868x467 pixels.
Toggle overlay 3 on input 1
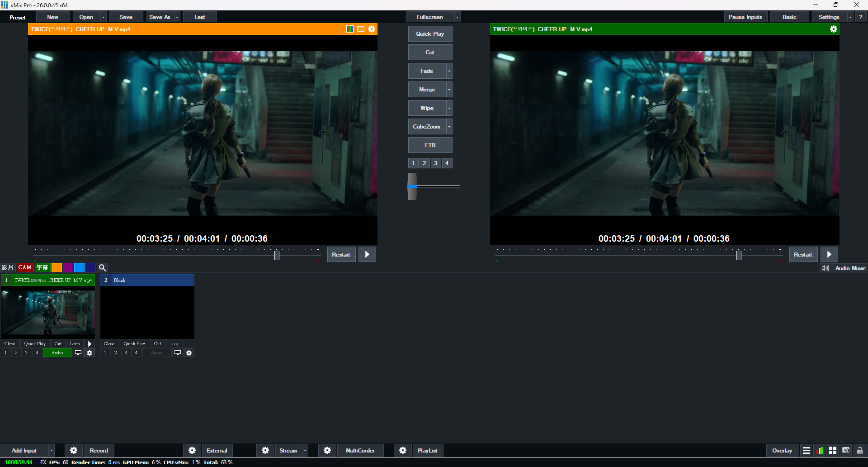tap(26, 353)
